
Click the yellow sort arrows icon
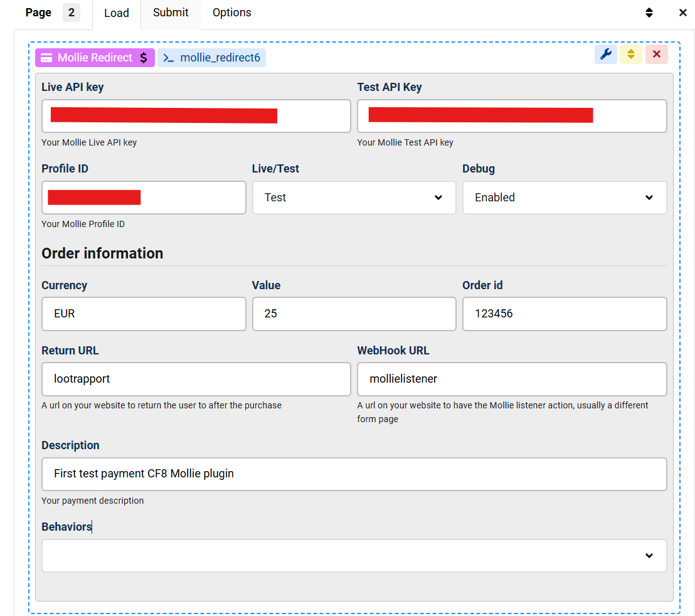(x=630, y=55)
